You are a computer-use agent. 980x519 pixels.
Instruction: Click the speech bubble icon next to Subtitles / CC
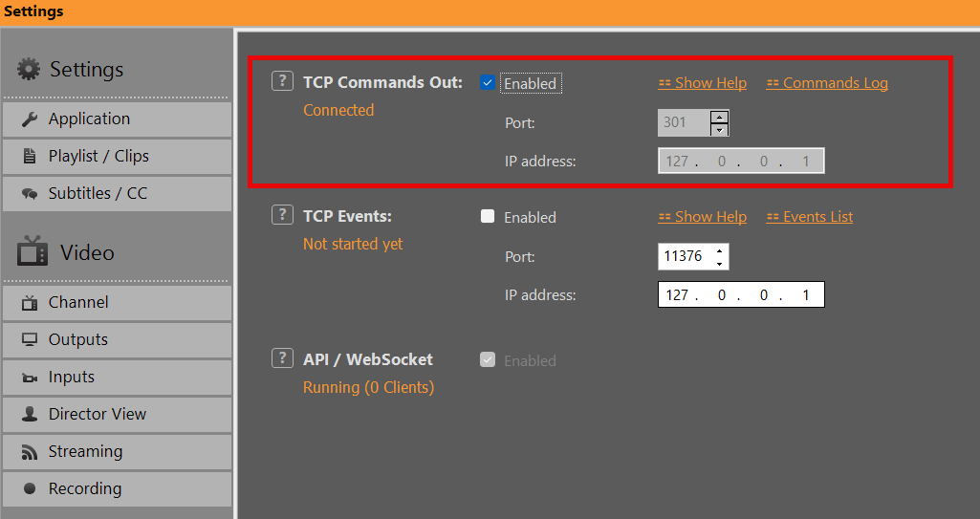coord(30,194)
